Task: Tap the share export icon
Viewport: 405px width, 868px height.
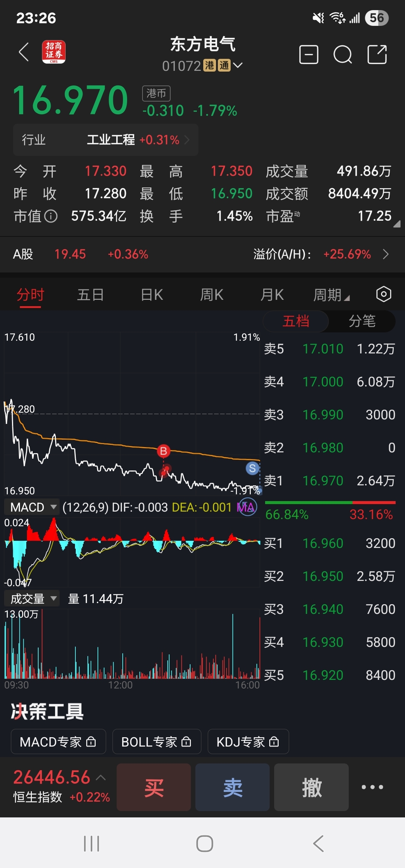Action: pyautogui.click(x=377, y=55)
